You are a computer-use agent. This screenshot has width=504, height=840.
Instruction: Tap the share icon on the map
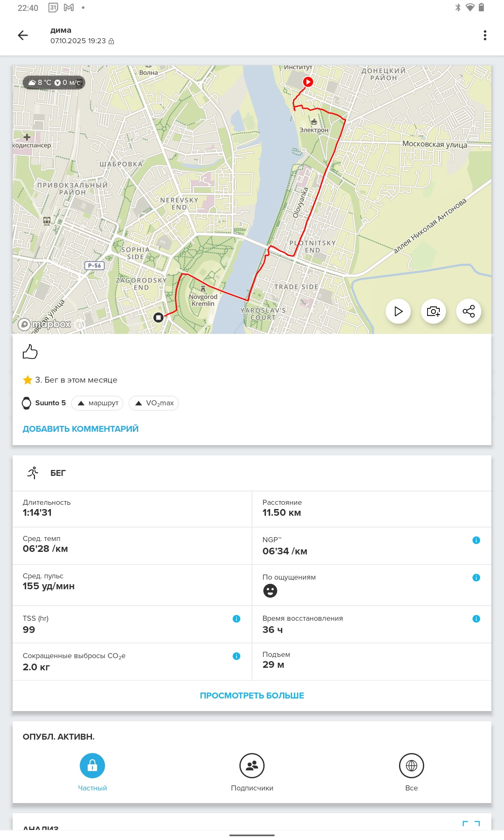tap(469, 311)
